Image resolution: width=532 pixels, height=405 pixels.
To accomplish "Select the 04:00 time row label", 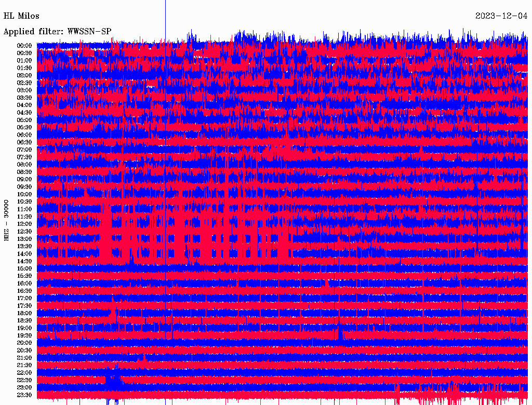I will 24,105.
